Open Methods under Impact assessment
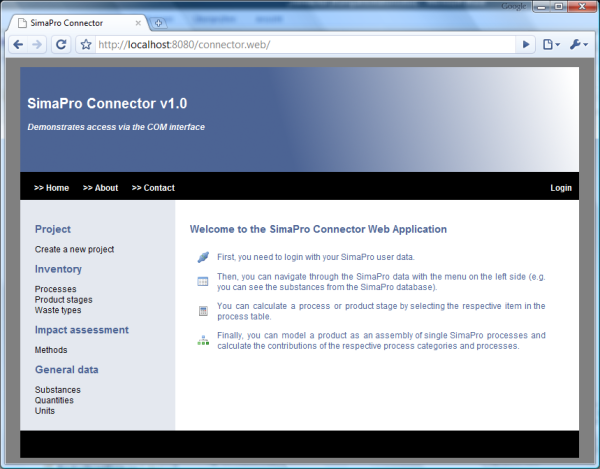Image resolution: width=600 pixels, height=469 pixels. (51, 350)
